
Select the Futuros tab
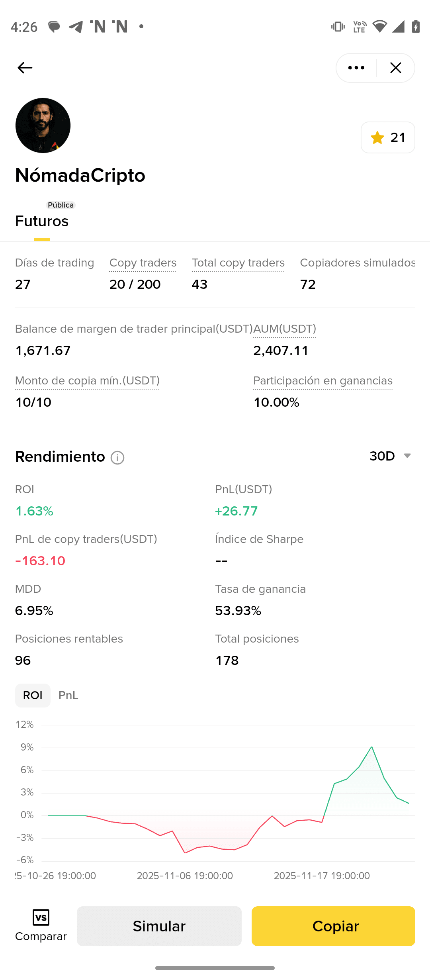point(42,221)
